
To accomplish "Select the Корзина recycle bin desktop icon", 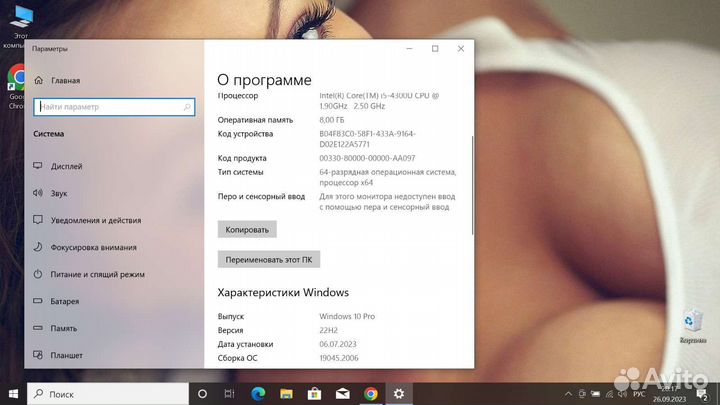I will pos(692,326).
